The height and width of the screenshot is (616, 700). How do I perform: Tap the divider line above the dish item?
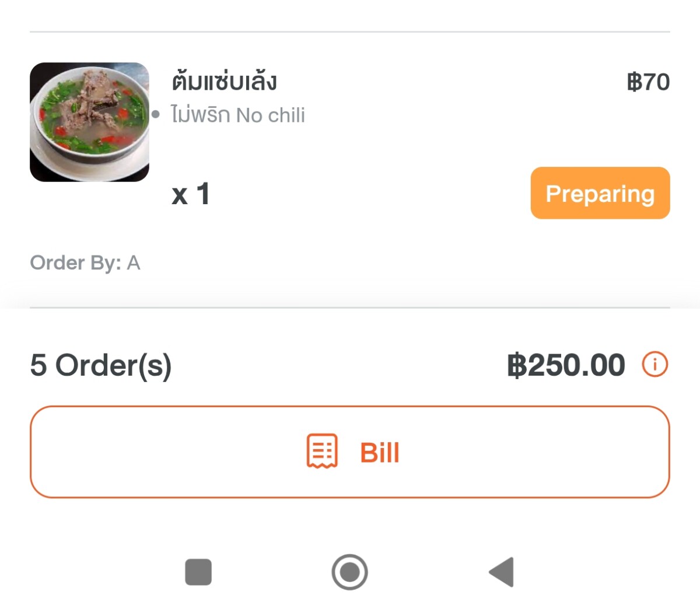(350, 32)
